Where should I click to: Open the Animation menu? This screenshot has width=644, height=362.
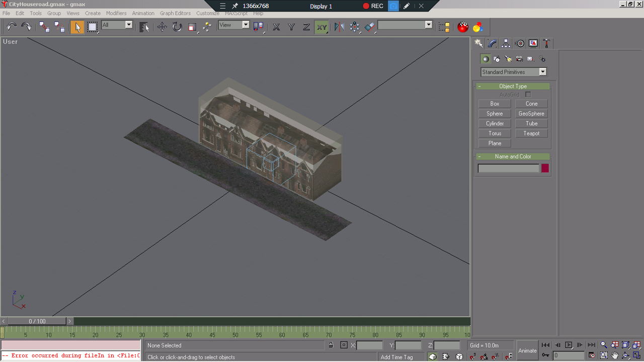(143, 13)
